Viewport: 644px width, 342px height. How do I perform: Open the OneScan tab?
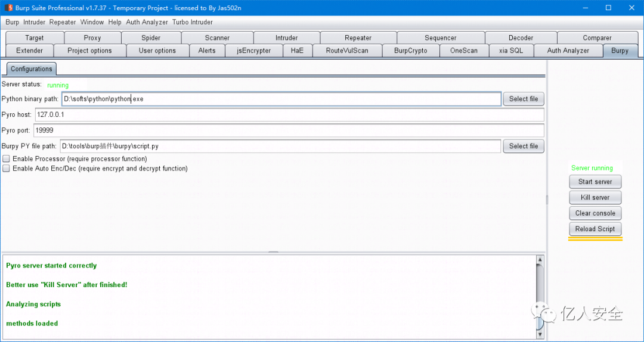[x=464, y=51]
